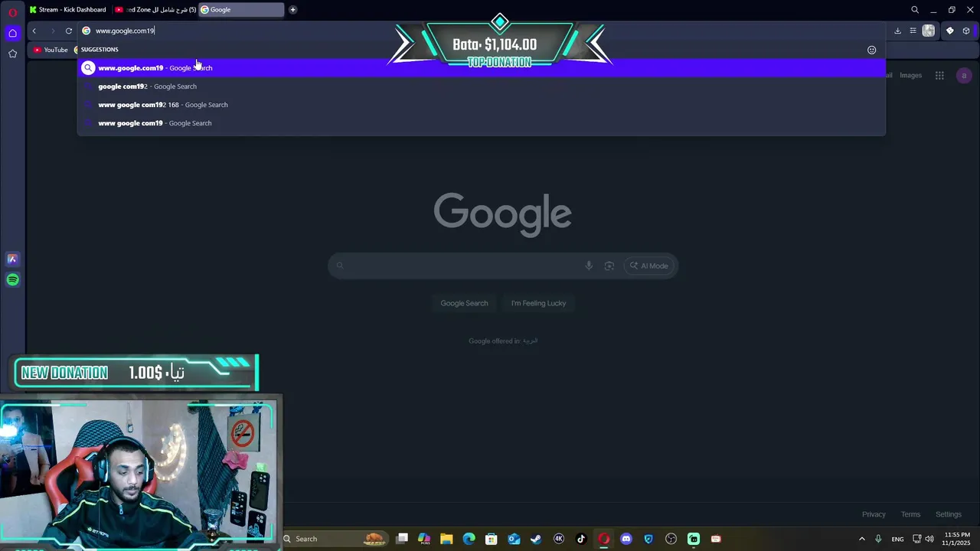Viewport: 980px width, 551px height.
Task: Open the Easy Setup sliders icon
Action: pyautogui.click(x=913, y=31)
